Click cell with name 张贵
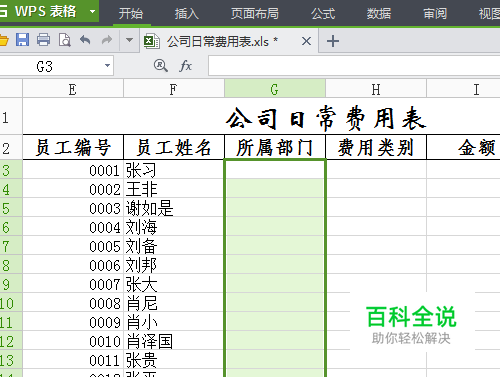Image resolution: width=500 pixels, height=377 pixels. click(174, 360)
